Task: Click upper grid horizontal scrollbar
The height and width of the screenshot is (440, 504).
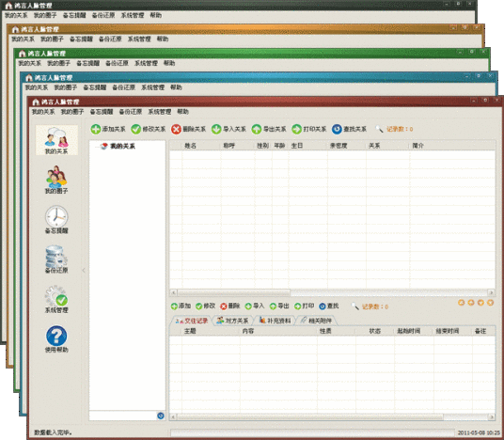Action: coord(332,292)
